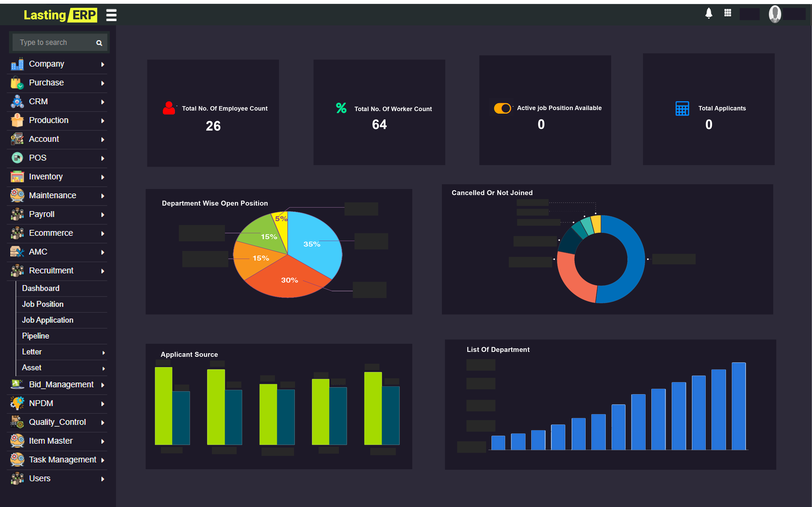Expand the Asset submenu arrow

click(104, 368)
